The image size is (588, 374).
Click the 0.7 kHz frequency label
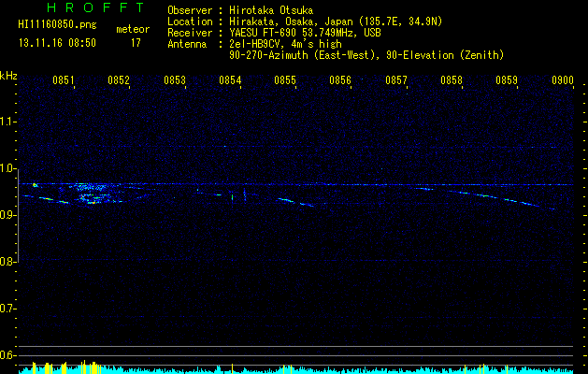coord(8,309)
